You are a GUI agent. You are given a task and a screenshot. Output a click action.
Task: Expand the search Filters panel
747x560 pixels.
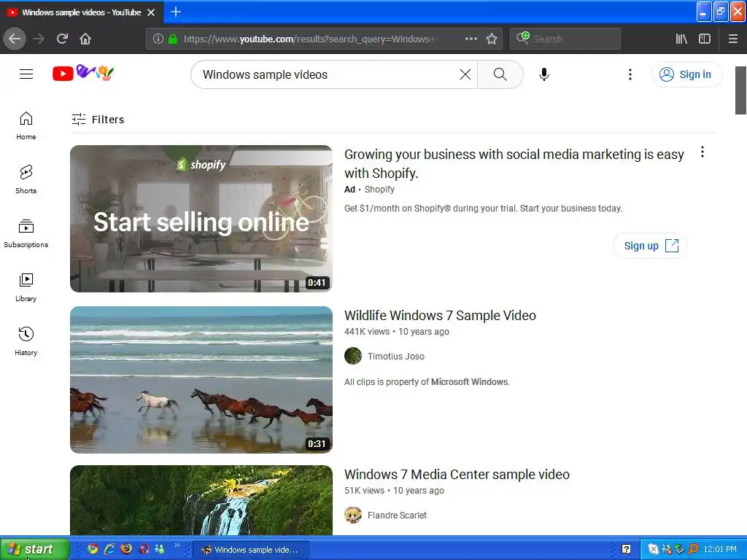pyautogui.click(x=98, y=119)
